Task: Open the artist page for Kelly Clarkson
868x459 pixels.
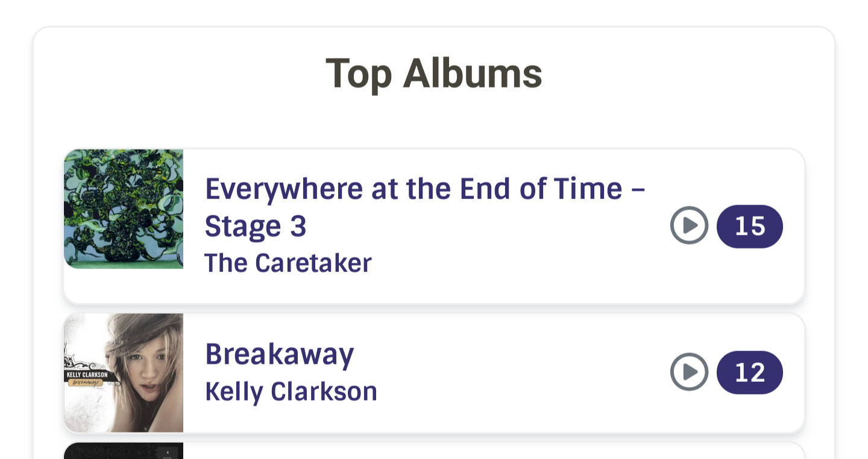Action: pyautogui.click(x=291, y=391)
